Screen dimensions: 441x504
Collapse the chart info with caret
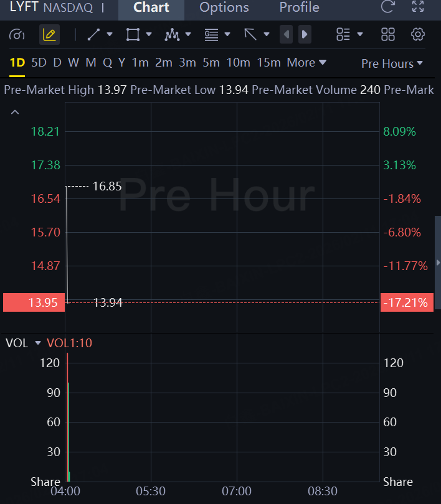(x=15, y=113)
